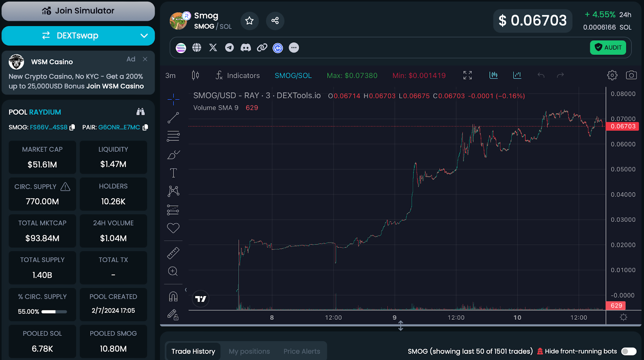
Task: Take a chart snapshot with the camera icon
Action: 631,75
